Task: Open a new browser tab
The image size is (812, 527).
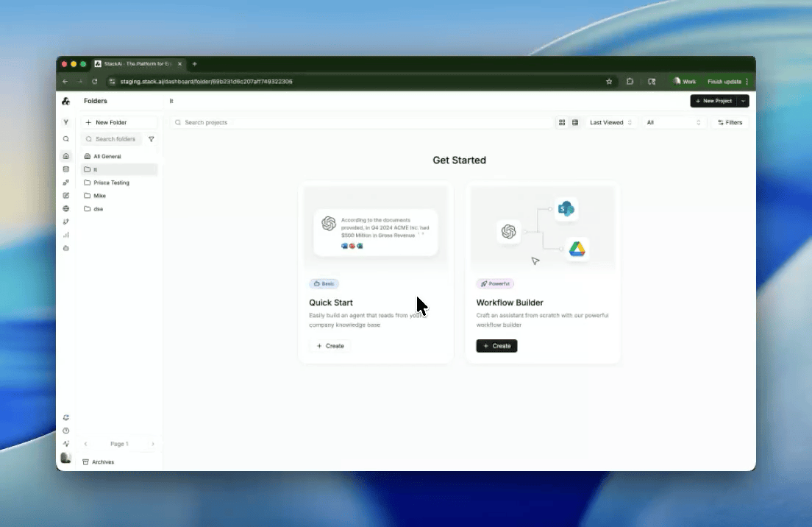Action: pyautogui.click(x=195, y=64)
